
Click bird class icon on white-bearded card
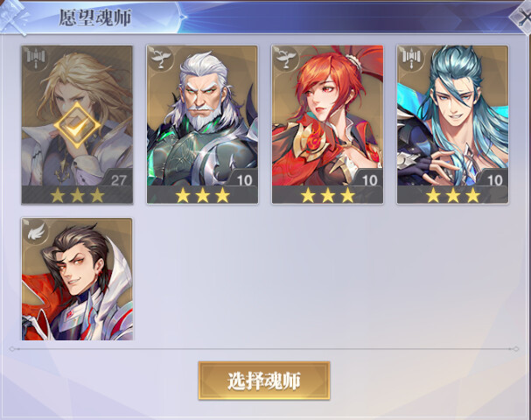point(160,59)
